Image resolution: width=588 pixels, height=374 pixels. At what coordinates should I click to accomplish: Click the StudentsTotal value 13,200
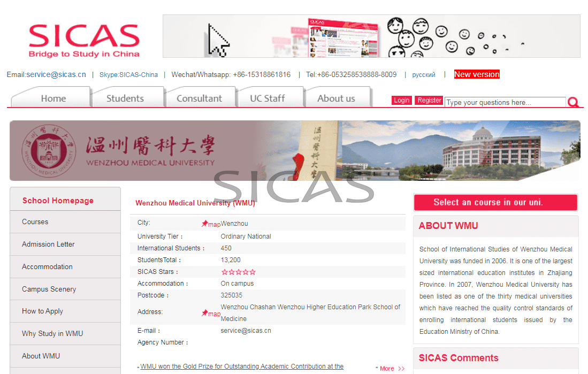(231, 260)
